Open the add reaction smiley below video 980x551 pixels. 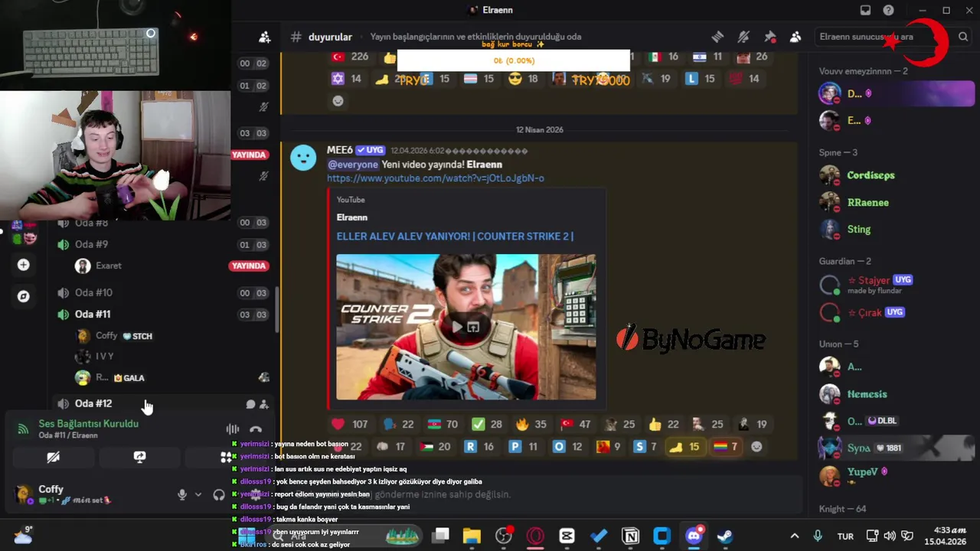[756, 447]
